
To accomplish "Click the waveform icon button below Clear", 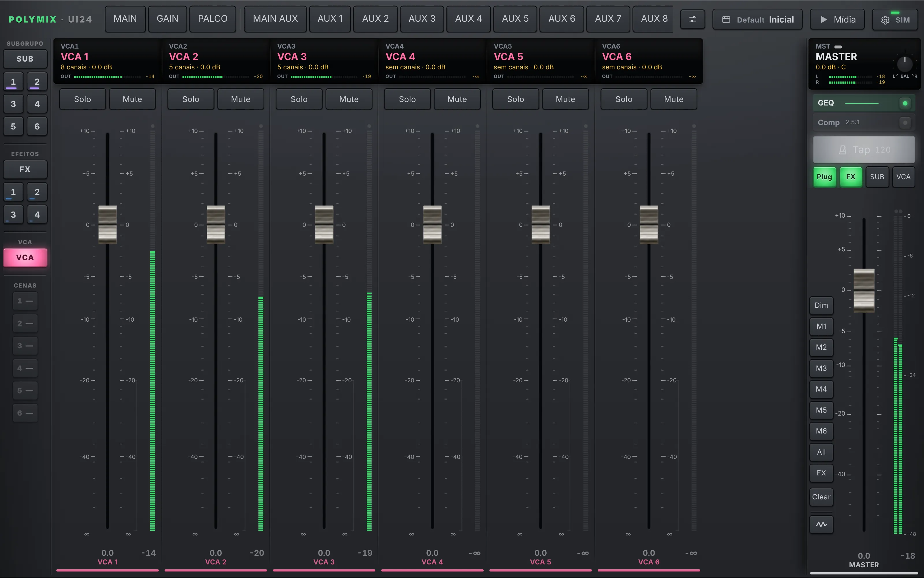I will click(x=821, y=524).
